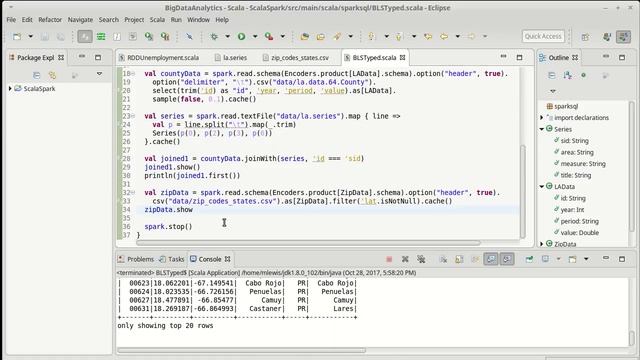Switch to the Java perspective icon
640x360 pixels.
tap(607, 37)
